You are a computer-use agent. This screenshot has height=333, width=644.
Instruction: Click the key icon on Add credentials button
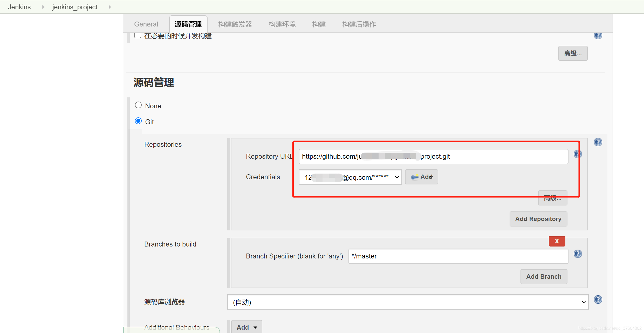[x=415, y=177]
